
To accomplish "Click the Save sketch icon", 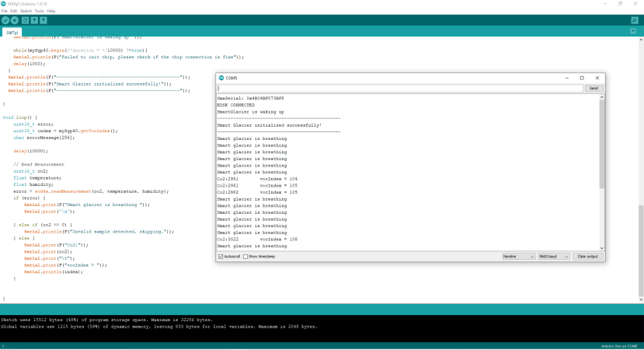I will coord(44,20).
